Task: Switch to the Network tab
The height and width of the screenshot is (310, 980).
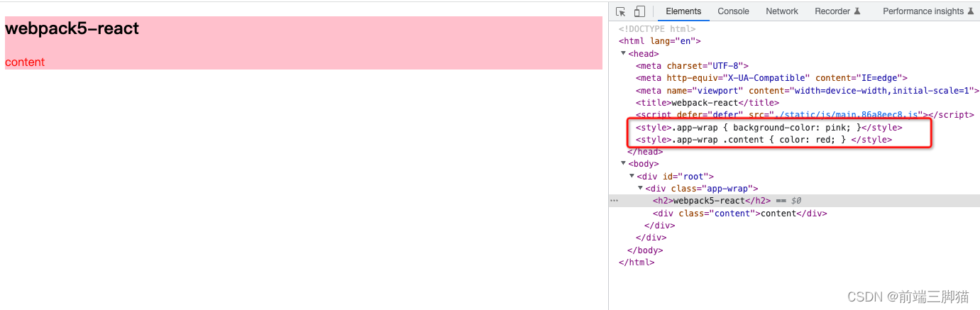Action: click(x=782, y=11)
